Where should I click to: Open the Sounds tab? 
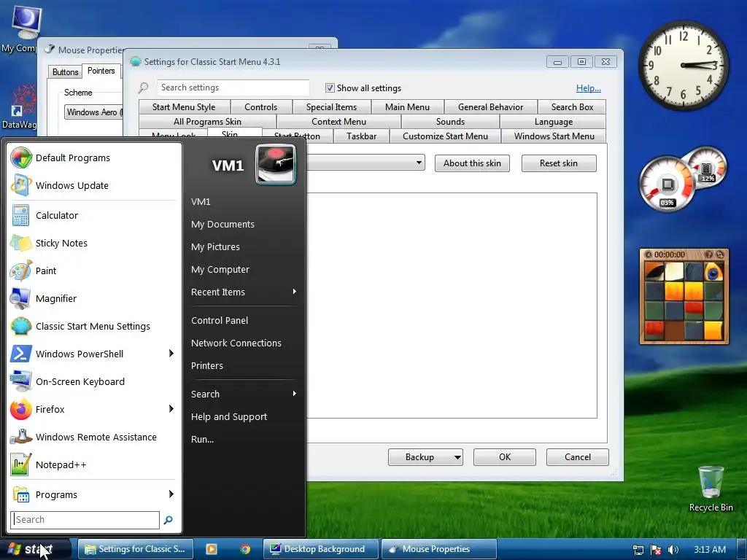point(450,122)
